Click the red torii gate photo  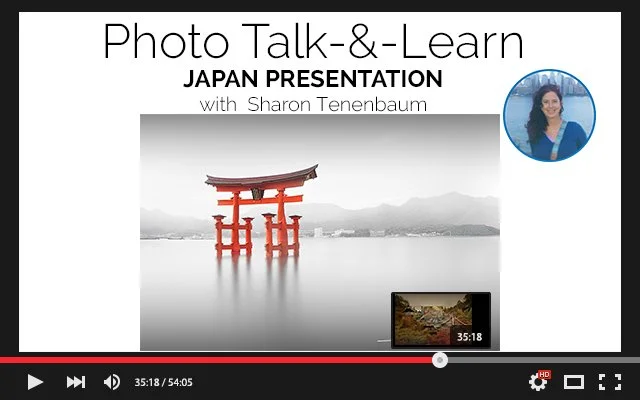point(320,232)
